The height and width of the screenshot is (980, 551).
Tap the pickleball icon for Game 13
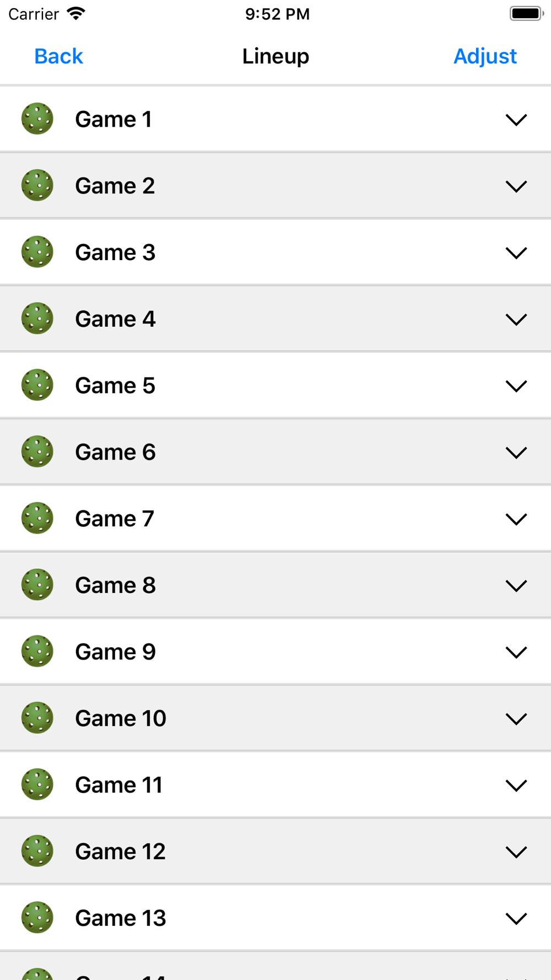[x=37, y=918]
